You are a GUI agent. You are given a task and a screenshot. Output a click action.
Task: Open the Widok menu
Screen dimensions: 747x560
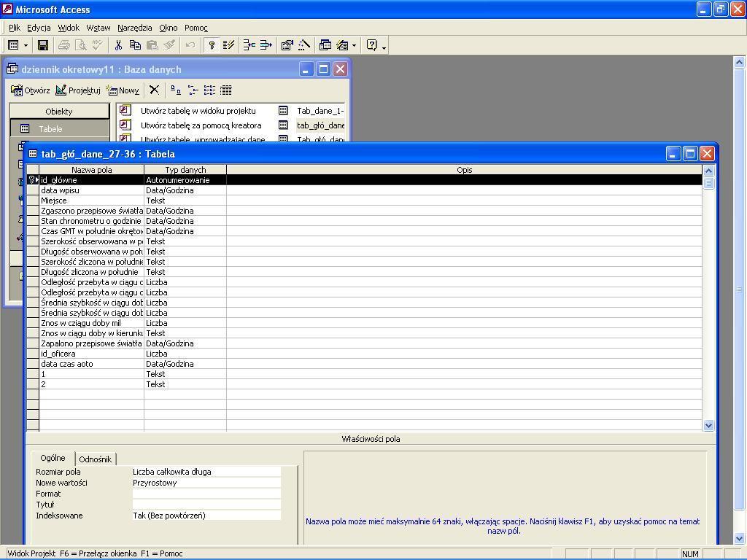(x=69, y=28)
